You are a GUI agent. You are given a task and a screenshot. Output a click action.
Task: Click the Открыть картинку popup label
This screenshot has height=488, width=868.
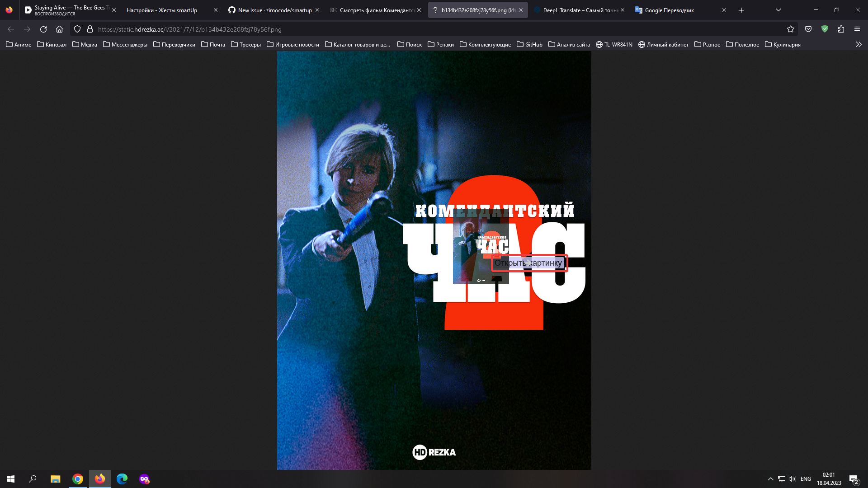click(x=528, y=263)
